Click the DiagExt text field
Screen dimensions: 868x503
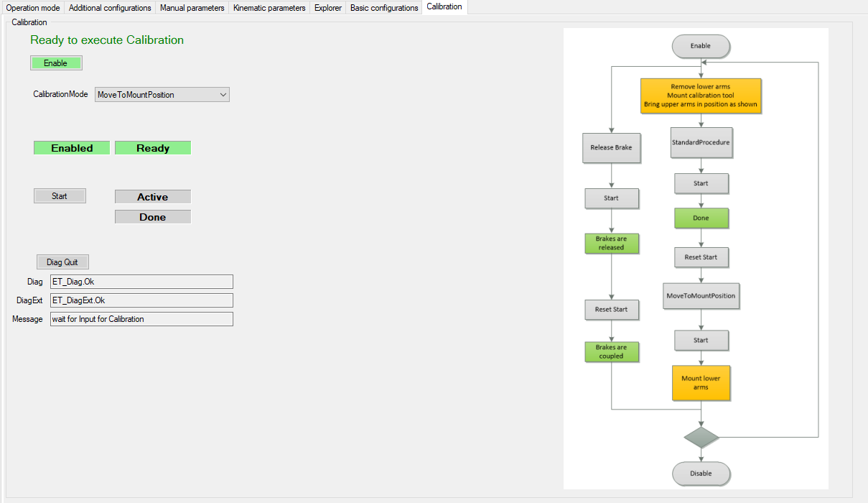coord(141,300)
